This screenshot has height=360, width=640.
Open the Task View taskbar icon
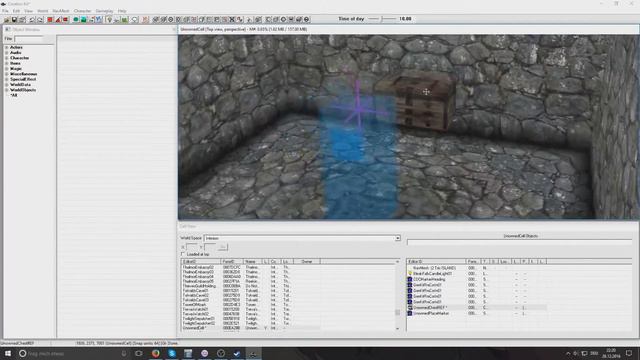tap(139, 353)
